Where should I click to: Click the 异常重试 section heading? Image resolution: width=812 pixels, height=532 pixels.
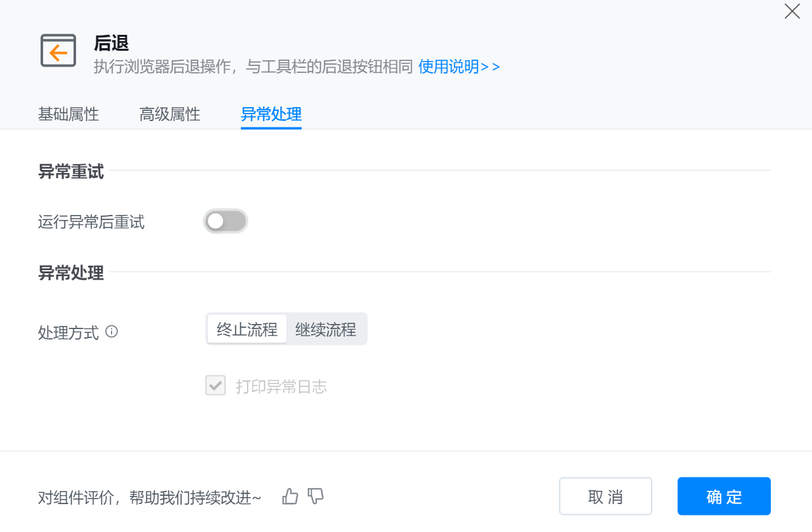(x=71, y=171)
